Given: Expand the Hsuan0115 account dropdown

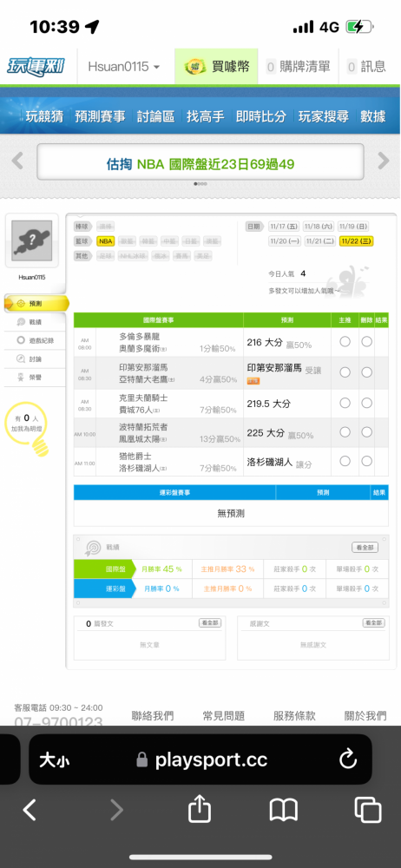Looking at the screenshot, I should tap(124, 67).
